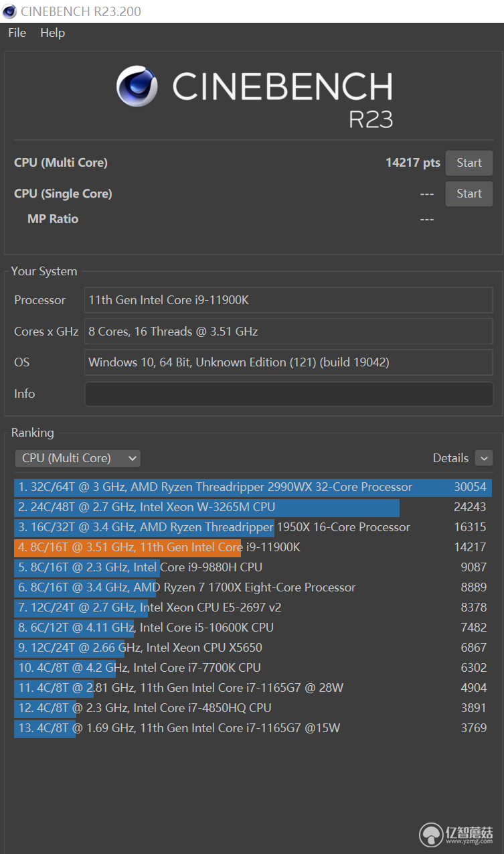504x854 pixels.
Task: Select ranking row Core i9-9880H
Action: click(x=253, y=567)
